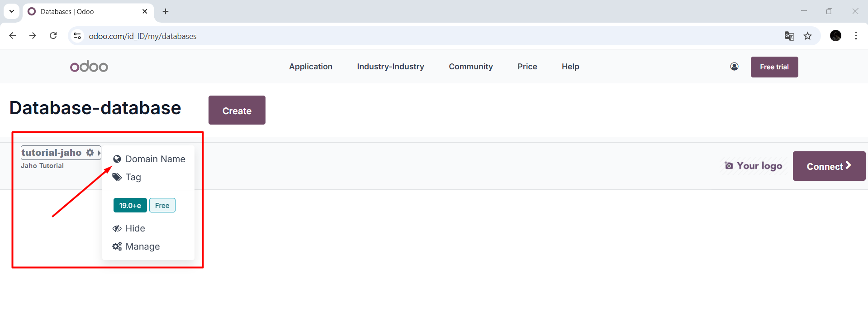Click the Chrome profile avatar icon
The image size is (868, 318).
click(835, 36)
